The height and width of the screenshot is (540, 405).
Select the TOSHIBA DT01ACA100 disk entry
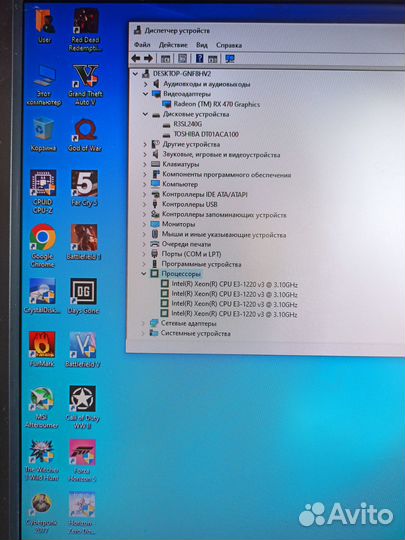tap(206, 134)
